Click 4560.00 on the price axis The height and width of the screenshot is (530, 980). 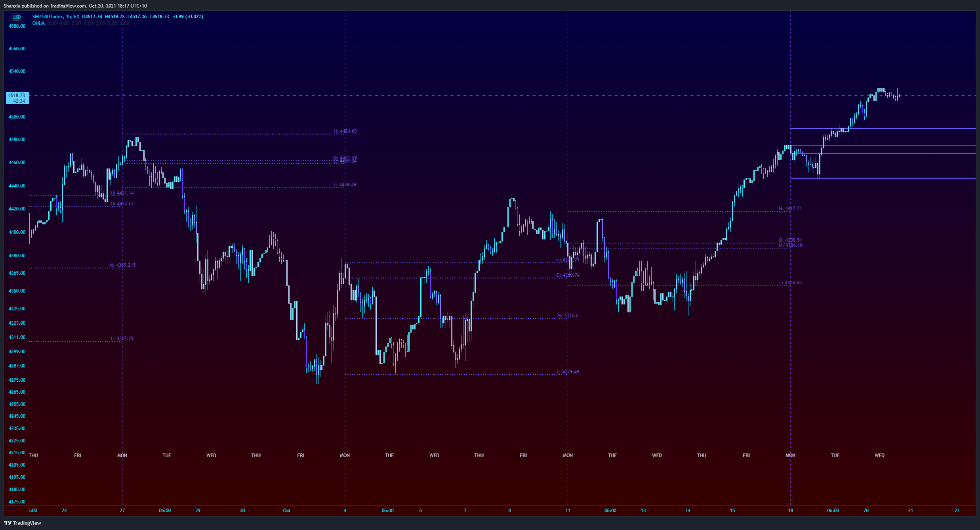point(17,49)
